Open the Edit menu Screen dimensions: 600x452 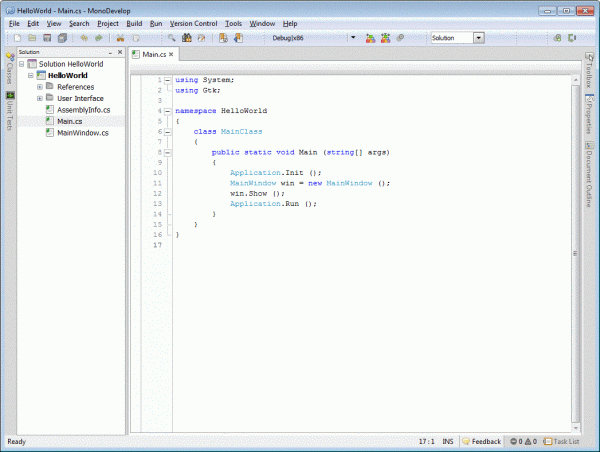[x=33, y=24]
